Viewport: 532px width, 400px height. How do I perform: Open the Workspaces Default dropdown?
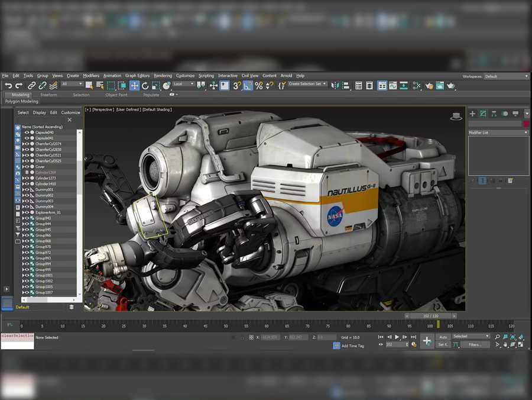tap(506, 76)
